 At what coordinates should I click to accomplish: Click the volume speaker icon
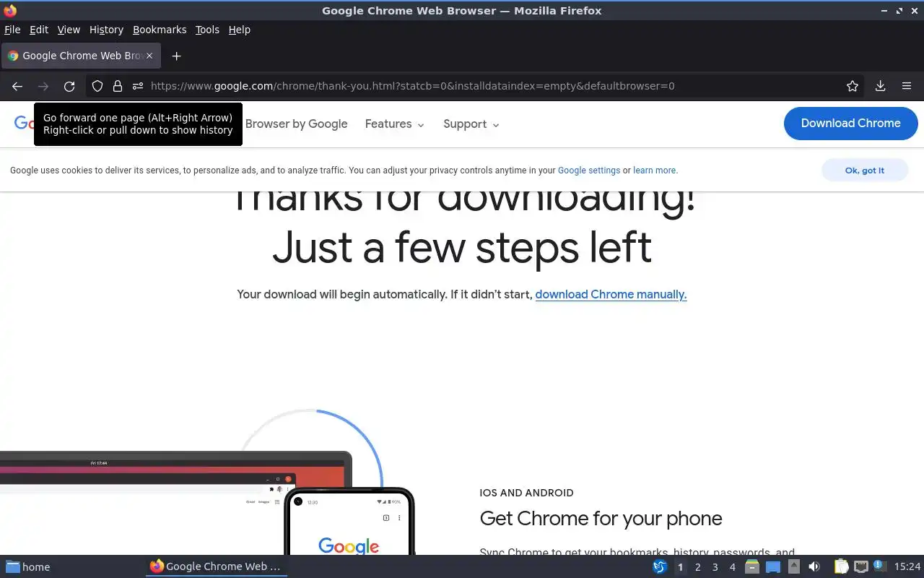pyautogui.click(x=814, y=567)
